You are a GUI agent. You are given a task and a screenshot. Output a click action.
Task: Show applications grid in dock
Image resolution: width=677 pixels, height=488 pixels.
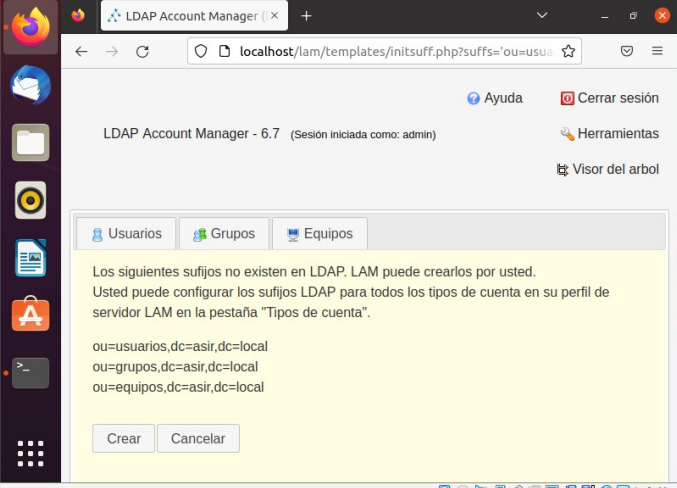tap(30, 453)
